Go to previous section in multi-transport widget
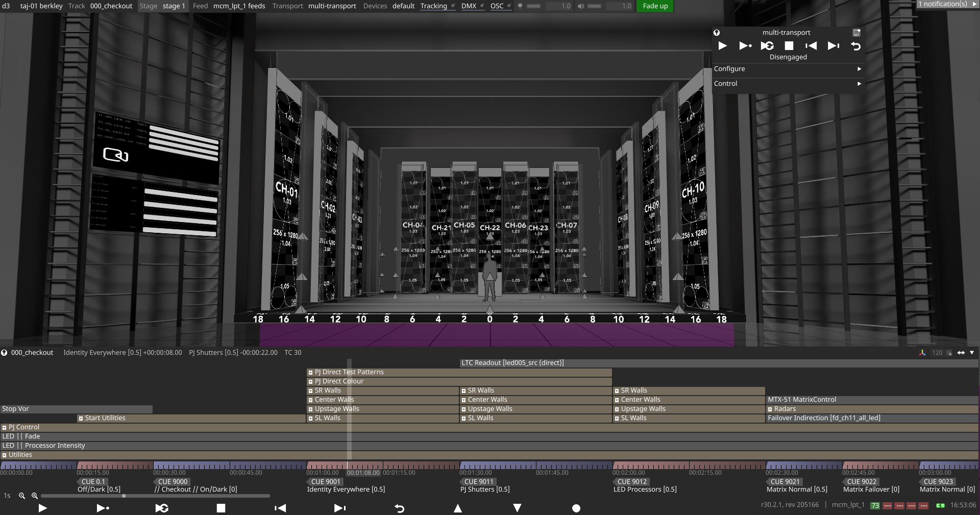The width and height of the screenshot is (980, 515). tap(811, 46)
